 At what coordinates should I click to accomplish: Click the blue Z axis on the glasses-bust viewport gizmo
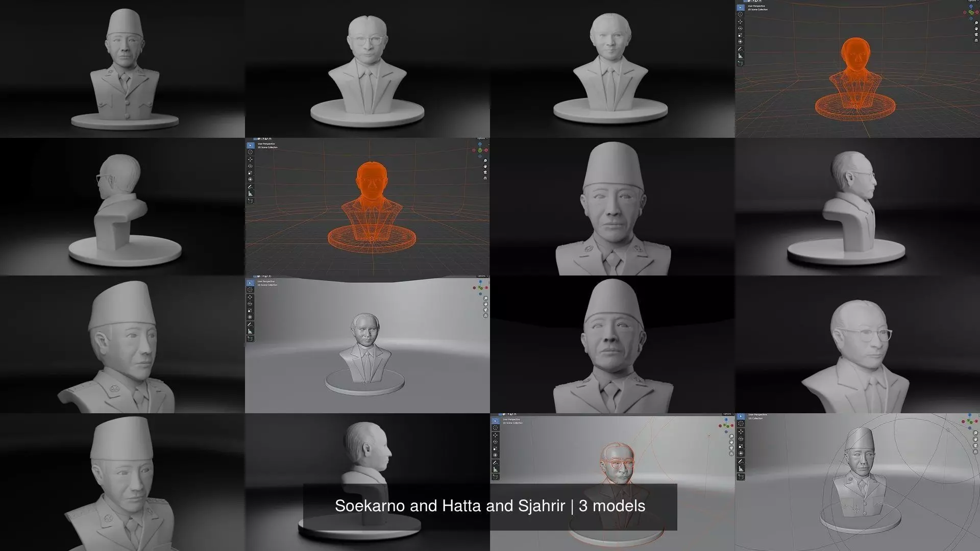point(726,419)
